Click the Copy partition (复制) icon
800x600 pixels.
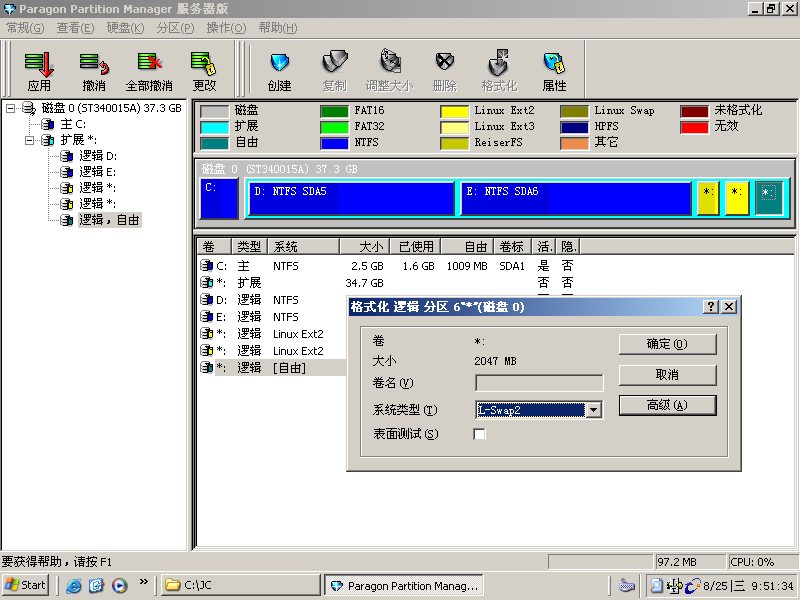pos(335,70)
